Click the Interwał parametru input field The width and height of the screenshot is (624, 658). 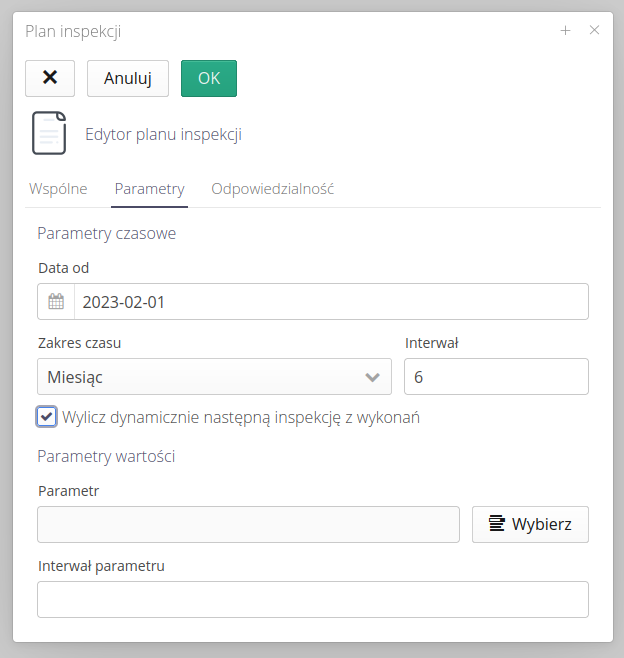(x=312, y=600)
